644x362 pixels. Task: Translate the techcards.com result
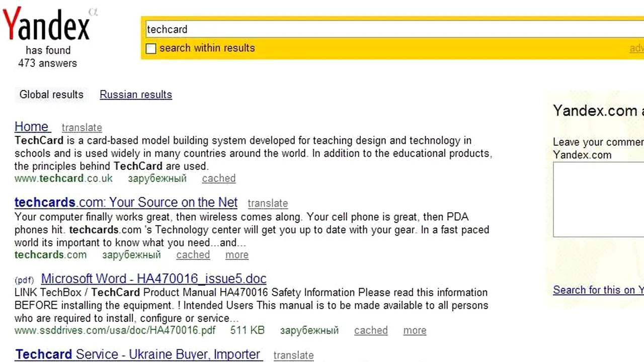[268, 204]
